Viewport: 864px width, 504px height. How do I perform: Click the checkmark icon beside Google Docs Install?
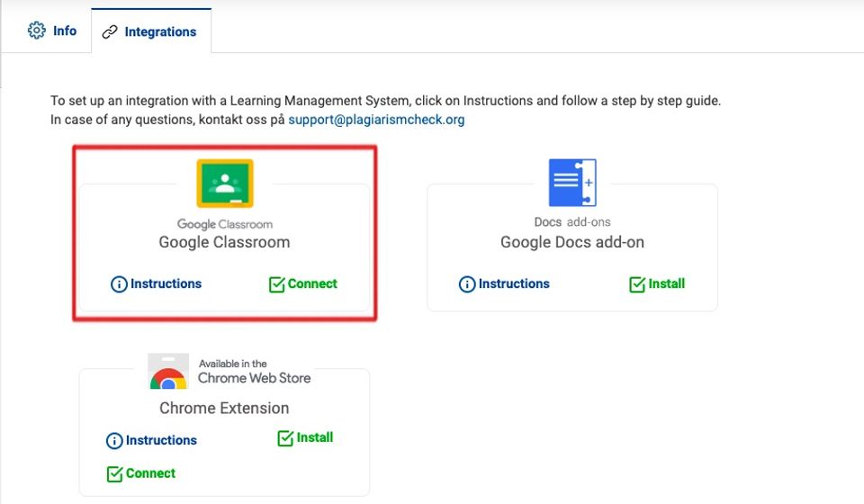[x=638, y=284]
